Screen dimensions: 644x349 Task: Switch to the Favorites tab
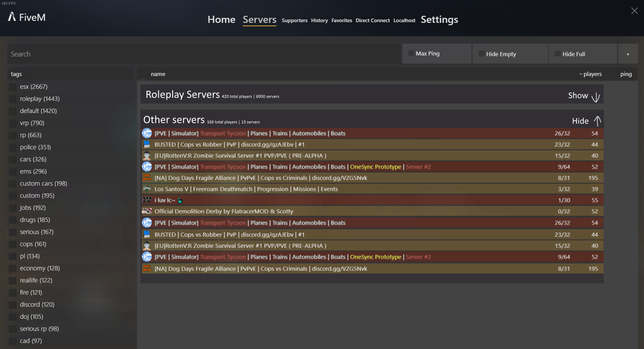point(341,21)
